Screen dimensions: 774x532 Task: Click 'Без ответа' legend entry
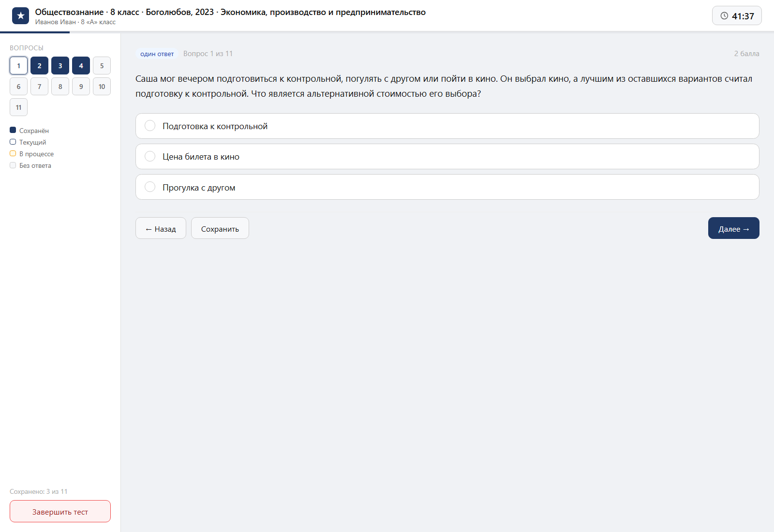click(x=30, y=165)
